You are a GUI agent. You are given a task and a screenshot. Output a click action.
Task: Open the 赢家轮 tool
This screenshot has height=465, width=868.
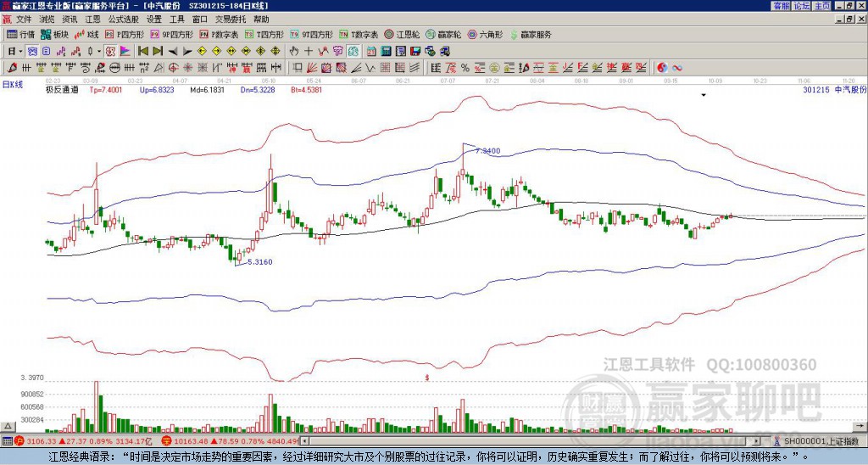point(443,34)
